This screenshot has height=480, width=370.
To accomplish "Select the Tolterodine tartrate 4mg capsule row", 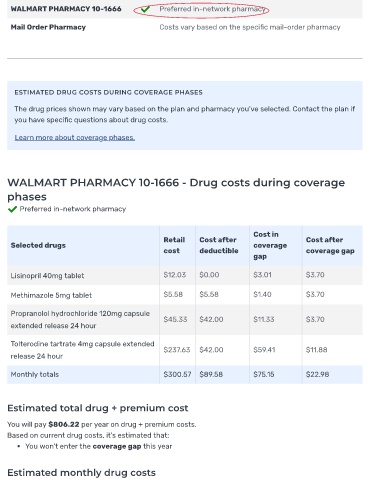I will click(185, 350).
